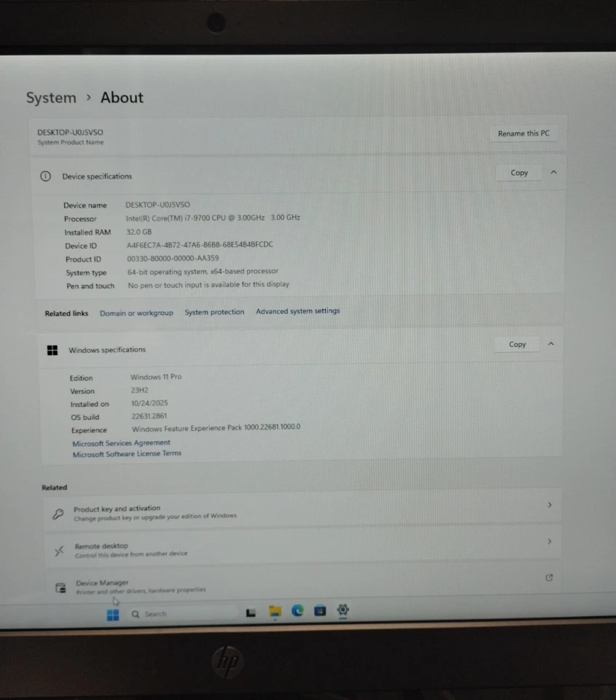Open Microsoft Services Agreement link
The image size is (616, 700).
[x=122, y=443]
